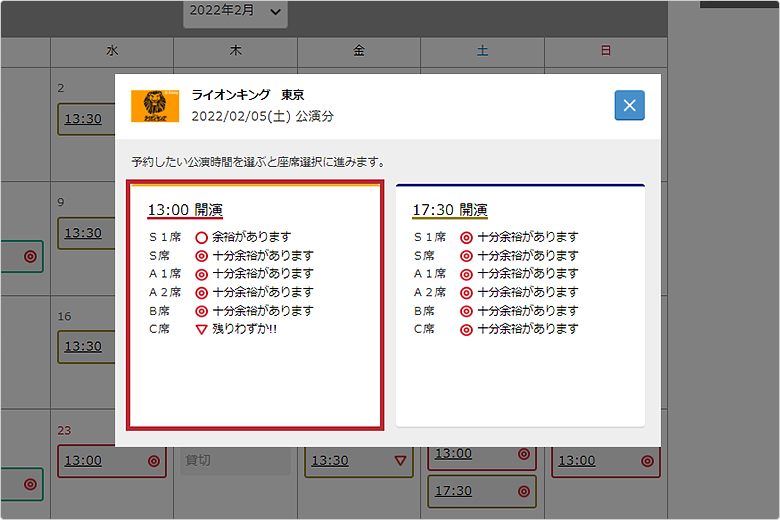780x520 pixels.
Task: Click the double circle icon on Sunday 13:00 slot
Action: (647, 461)
